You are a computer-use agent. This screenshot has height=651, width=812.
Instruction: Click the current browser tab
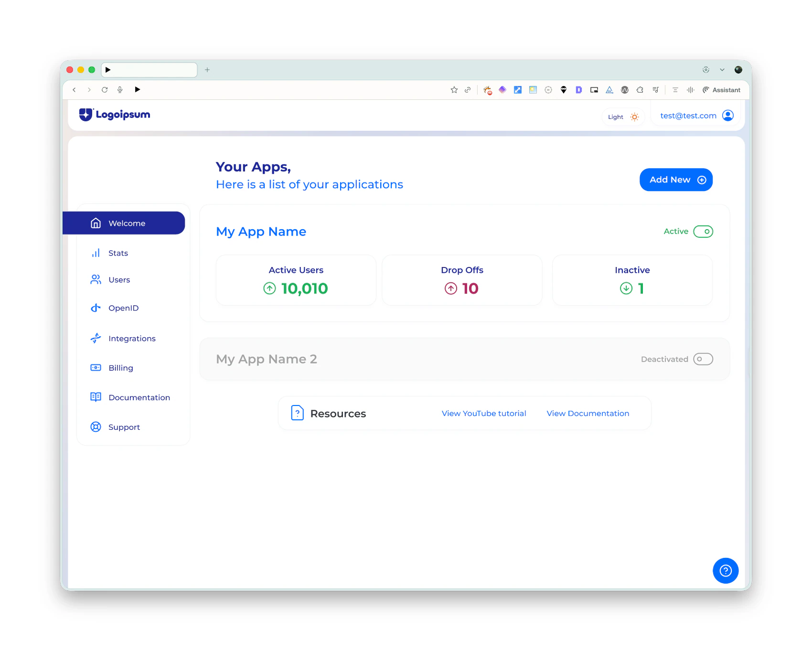(150, 70)
